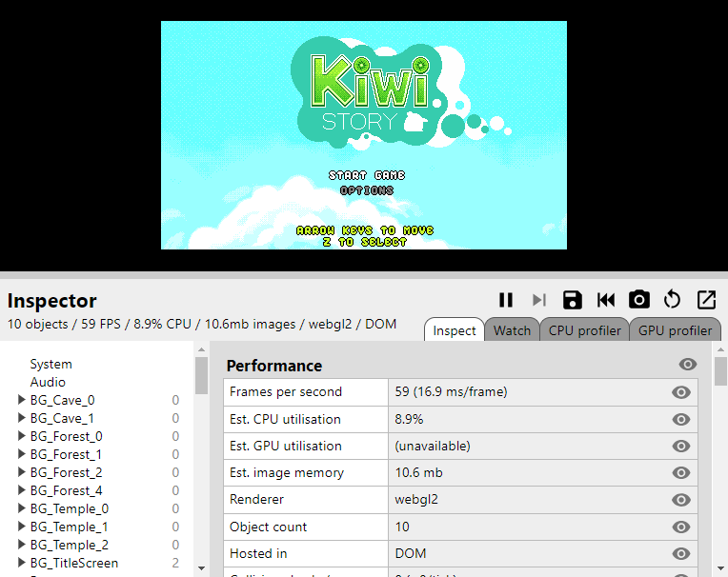
Task: Watch the Frames per second value
Action: 680,392
